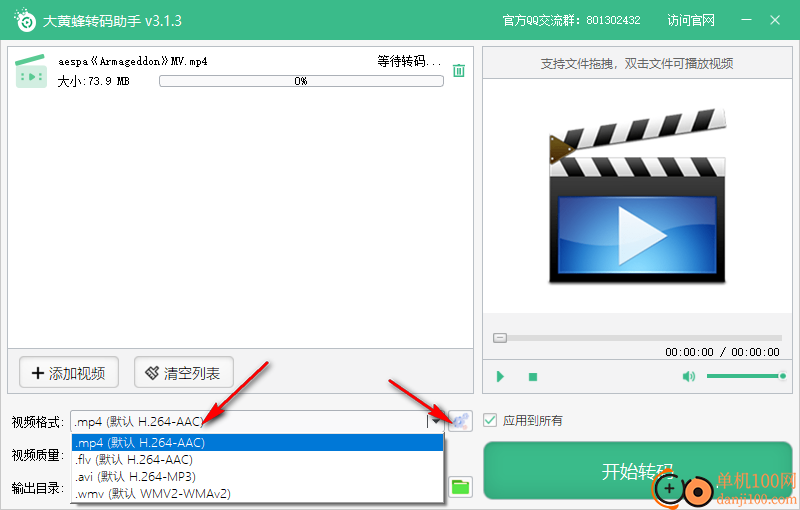800x510 pixels.
Task: Clear the list with 清空列表 button
Action: pos(184,373)
